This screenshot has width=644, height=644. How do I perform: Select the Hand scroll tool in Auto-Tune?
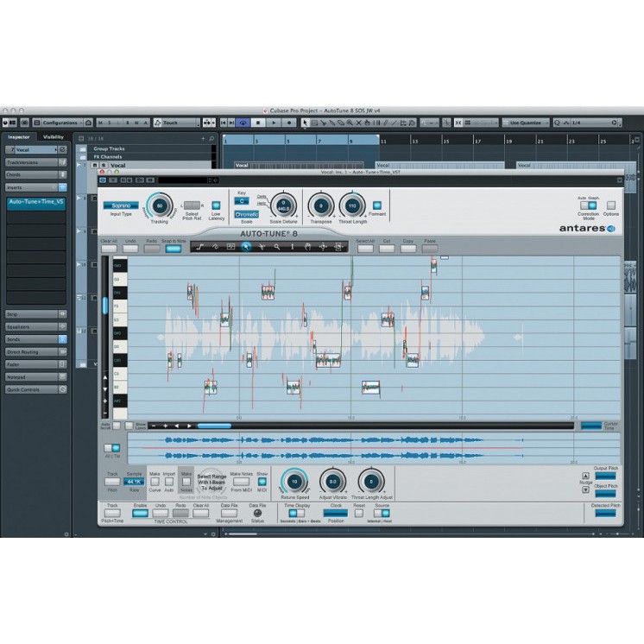(308, 247)
